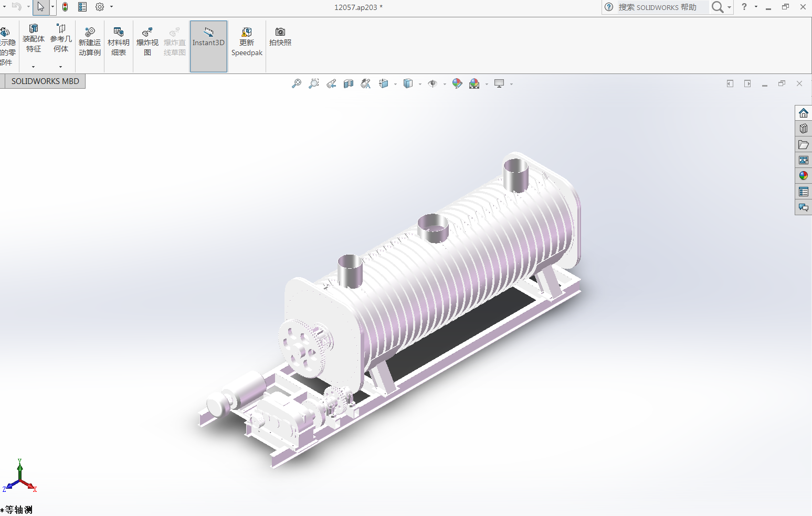Image resolution: width=812 pixels, height=516 pixels.
Task: Expand the Apply Scene dropdown arrow
Action: pos(487,84)
